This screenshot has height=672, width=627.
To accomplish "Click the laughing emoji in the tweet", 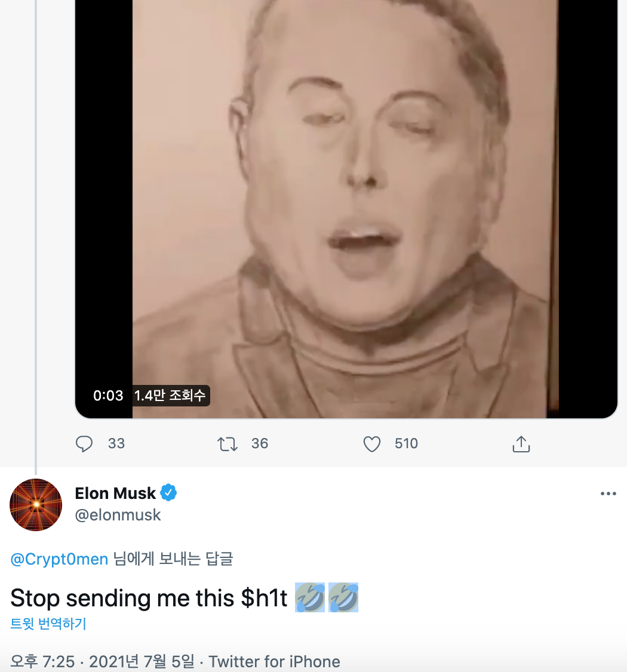I will pyautogui.click(x=311, y=598).
